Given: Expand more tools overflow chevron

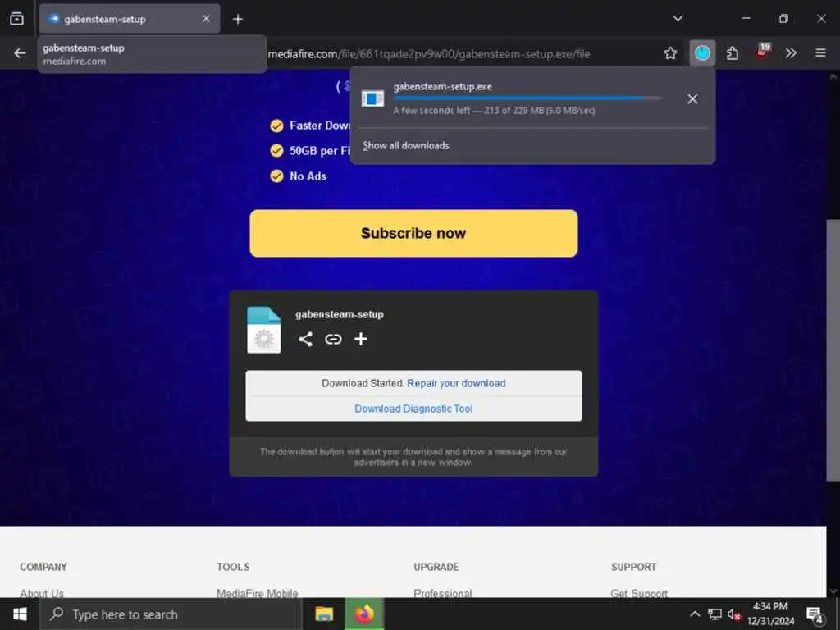Looking at the screenshot, I should 791,53.
